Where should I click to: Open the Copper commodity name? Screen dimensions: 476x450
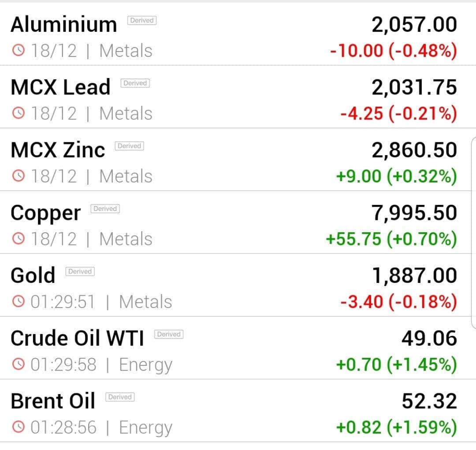[46, 213]
